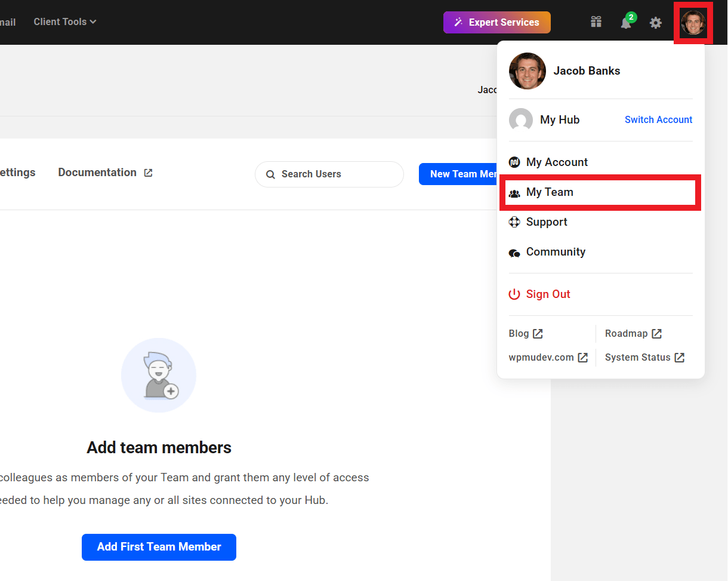
Task: Open the notifications bell with badge
Action: tap(626, 23)
